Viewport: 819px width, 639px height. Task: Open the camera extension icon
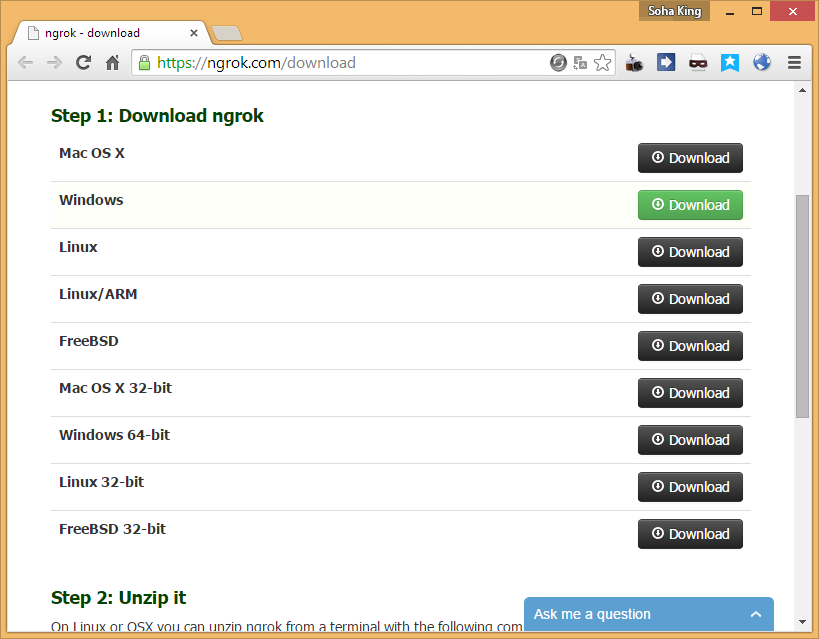point(634,63)
